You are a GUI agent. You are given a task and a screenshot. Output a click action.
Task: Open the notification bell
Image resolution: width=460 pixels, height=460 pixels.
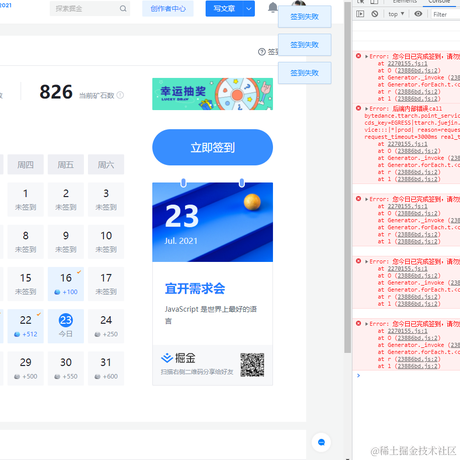click(x=273, y=7)
